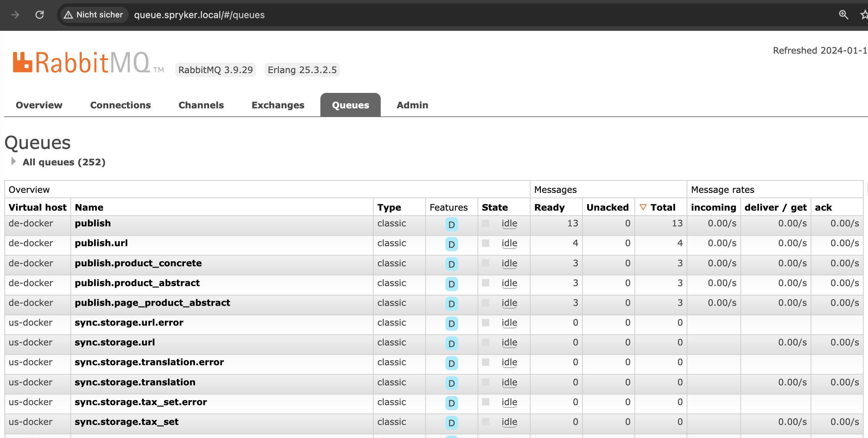The image size is (868, 438).
Task: Sort by Ready column header
Action: 549,208
